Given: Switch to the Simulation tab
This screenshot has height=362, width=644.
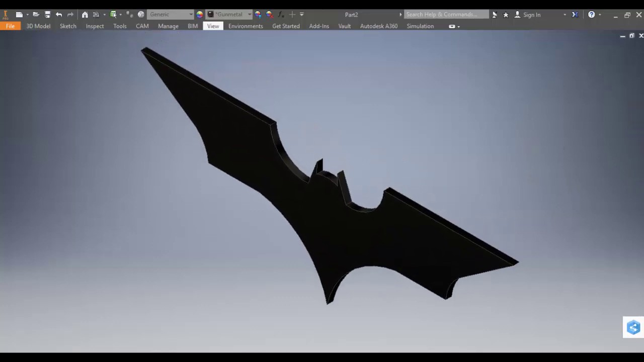Looking at the screenshot, I should [420, 26].
